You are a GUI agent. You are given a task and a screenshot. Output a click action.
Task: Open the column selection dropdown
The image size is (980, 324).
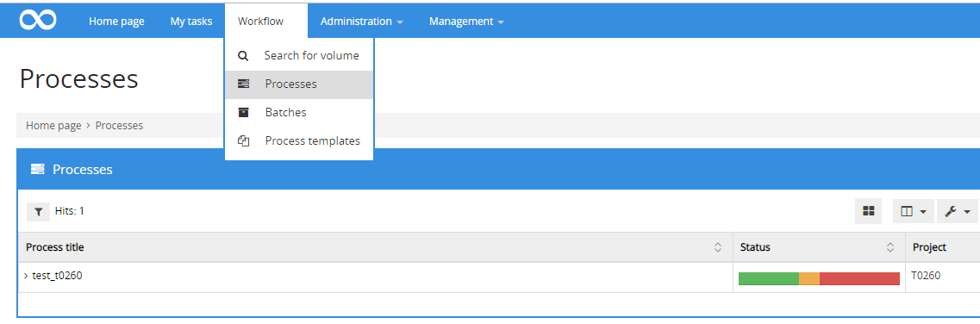coord(913,212)
